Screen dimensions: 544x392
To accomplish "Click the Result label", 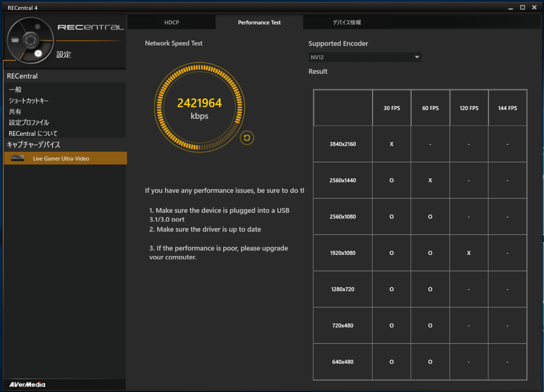I will 318,72.
